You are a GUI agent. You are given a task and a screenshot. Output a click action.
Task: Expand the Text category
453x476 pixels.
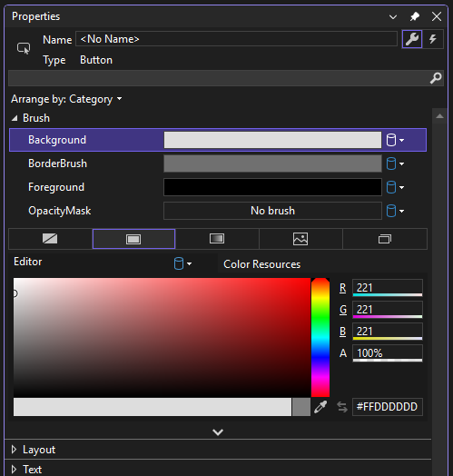14,470
